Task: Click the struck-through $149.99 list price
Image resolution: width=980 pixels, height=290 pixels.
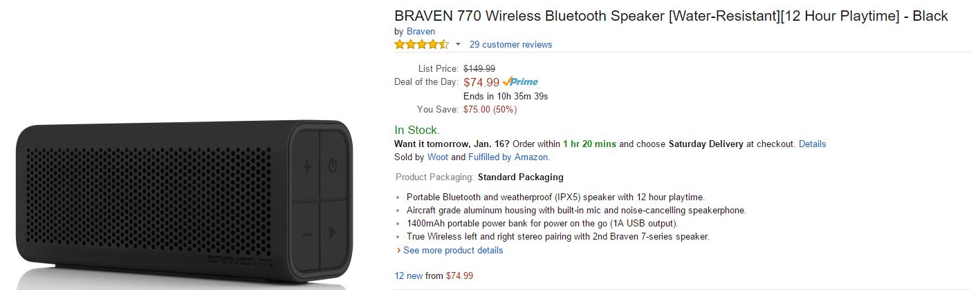Action: (479, 68)
